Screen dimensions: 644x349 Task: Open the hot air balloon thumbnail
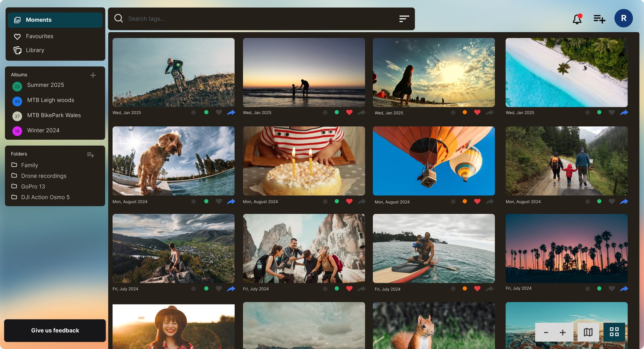[434, 161]
